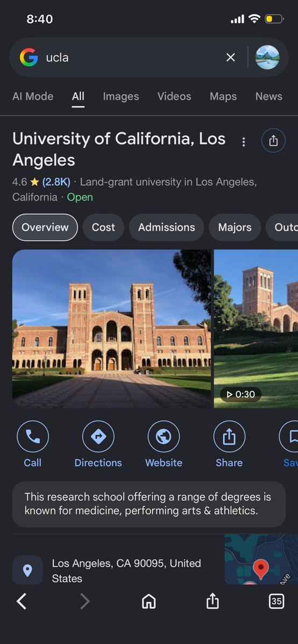Viewport: 298px width, 644px height.
Task: Open the 2.8K reviews link
Action: [56, 182]
